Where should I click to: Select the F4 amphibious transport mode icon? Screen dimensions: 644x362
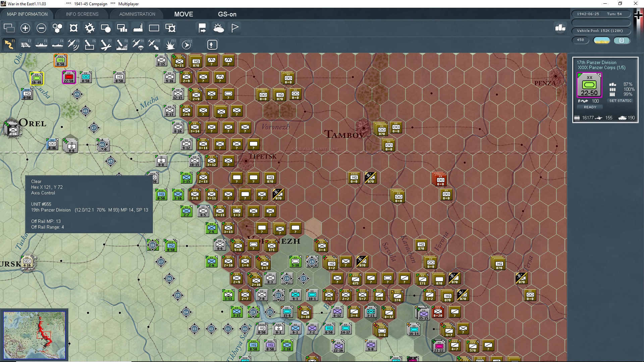coord(57,45)
